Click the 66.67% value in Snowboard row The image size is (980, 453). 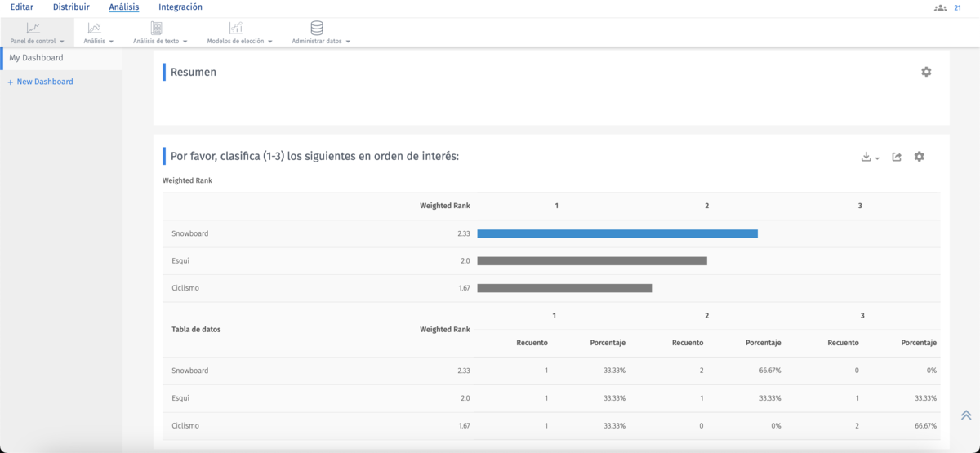coord(769,371)
